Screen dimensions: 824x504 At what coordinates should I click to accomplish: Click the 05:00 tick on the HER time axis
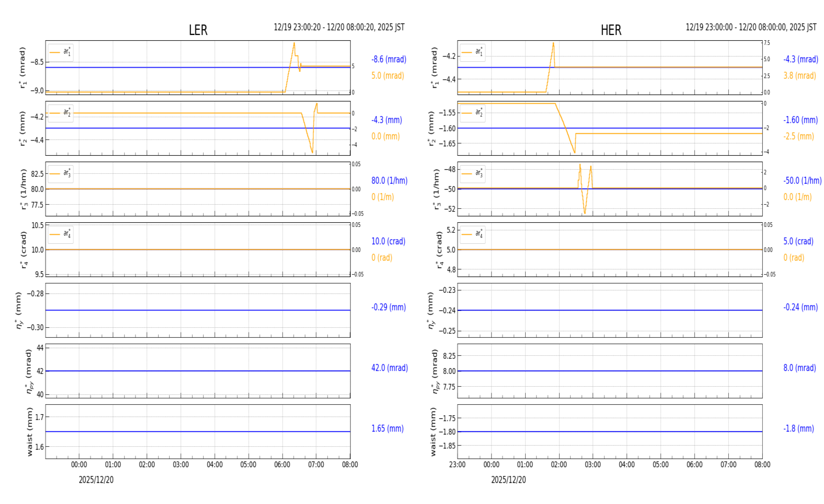[x=661, y=465]
